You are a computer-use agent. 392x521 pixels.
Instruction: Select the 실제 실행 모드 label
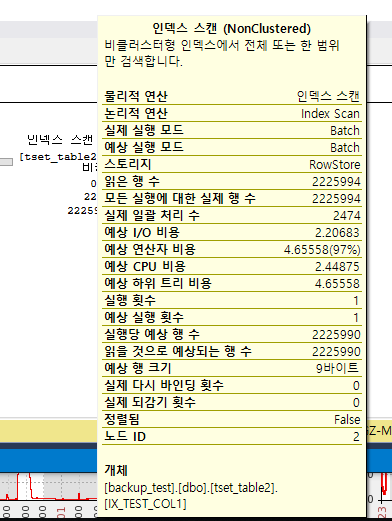[x=144, y=130]
